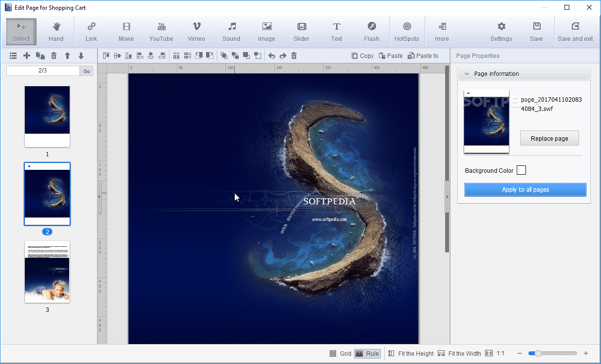
Task: Align objects to horizontal center
Action: [x=151, y=56]
